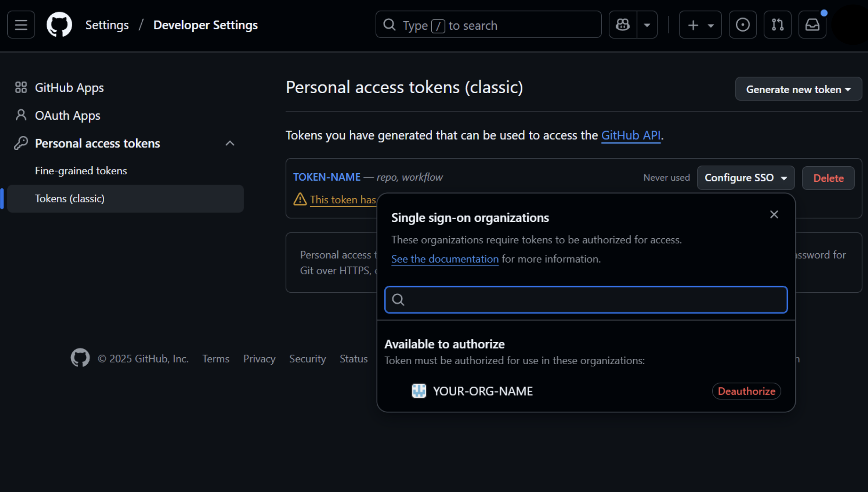Open the navigation hamburger menu
868x492 pixels.
pyautogui.click(x=21, y=25)
